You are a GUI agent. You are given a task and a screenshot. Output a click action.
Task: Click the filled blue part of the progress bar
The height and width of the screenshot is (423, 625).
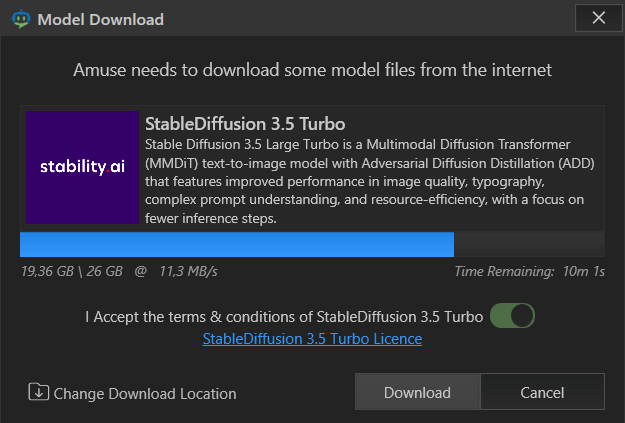pyautogui.click(x=237, y=244)
